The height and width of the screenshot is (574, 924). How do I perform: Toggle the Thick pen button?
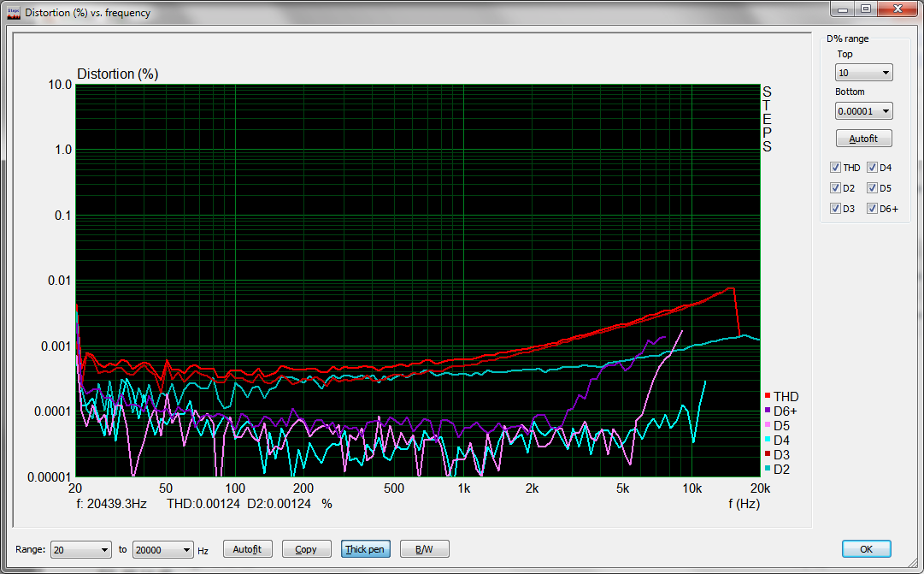(364, 549)
